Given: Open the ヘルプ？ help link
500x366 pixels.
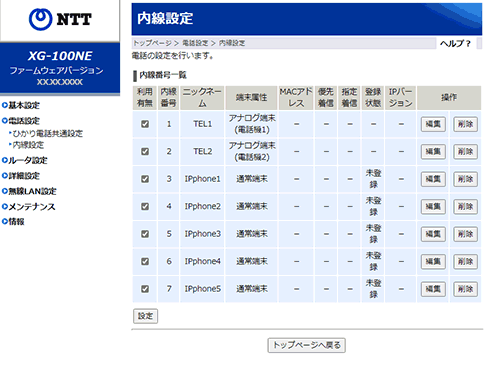Looking at the screenshot, I should [455, 43].
